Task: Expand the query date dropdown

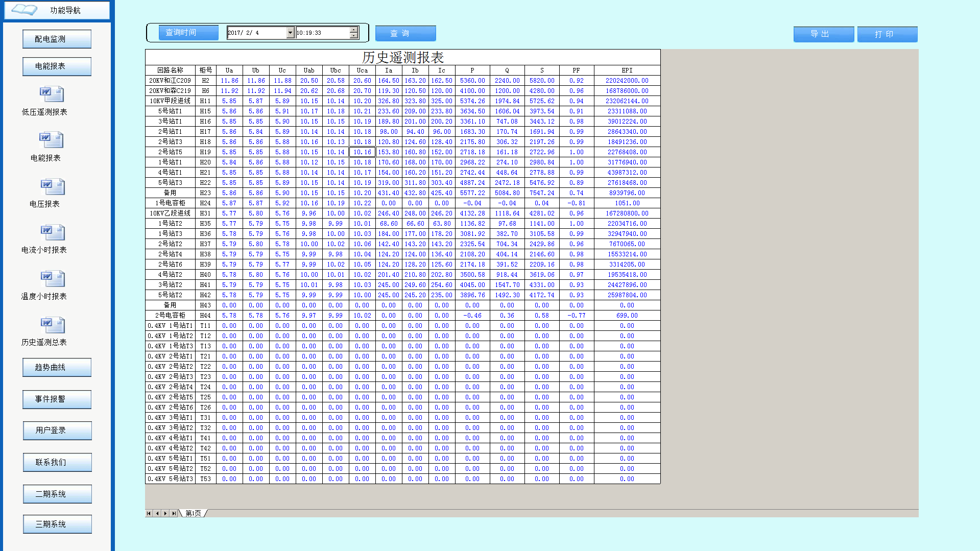Action: click(x=290, y=33)
